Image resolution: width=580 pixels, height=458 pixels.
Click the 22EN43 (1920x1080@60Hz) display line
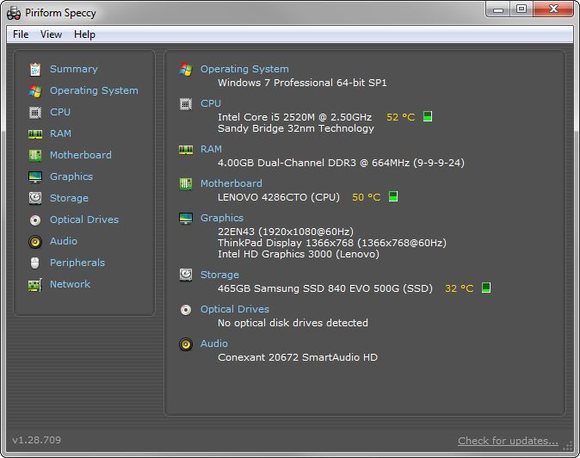tap(286, 232)
